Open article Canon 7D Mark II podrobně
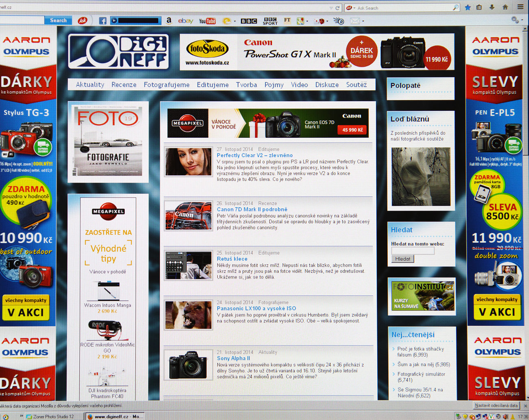Screen dimensions: 529x420 coord(252,209)
